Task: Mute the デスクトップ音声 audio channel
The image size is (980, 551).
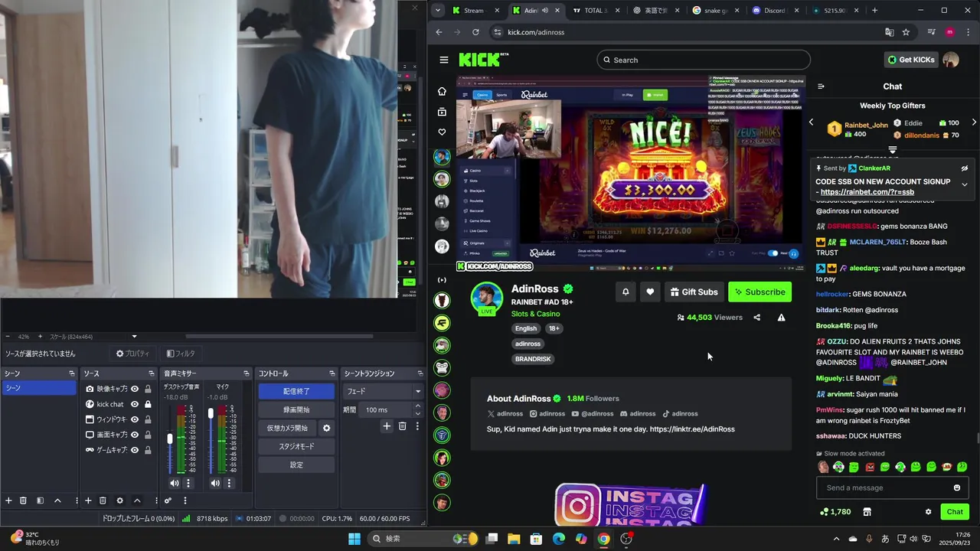Action: (174, 483)
